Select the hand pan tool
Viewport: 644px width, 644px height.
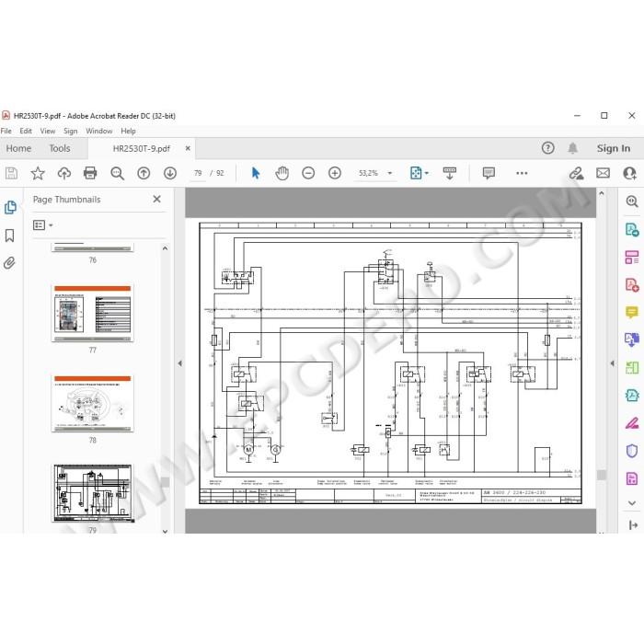(x=282, y=173)
